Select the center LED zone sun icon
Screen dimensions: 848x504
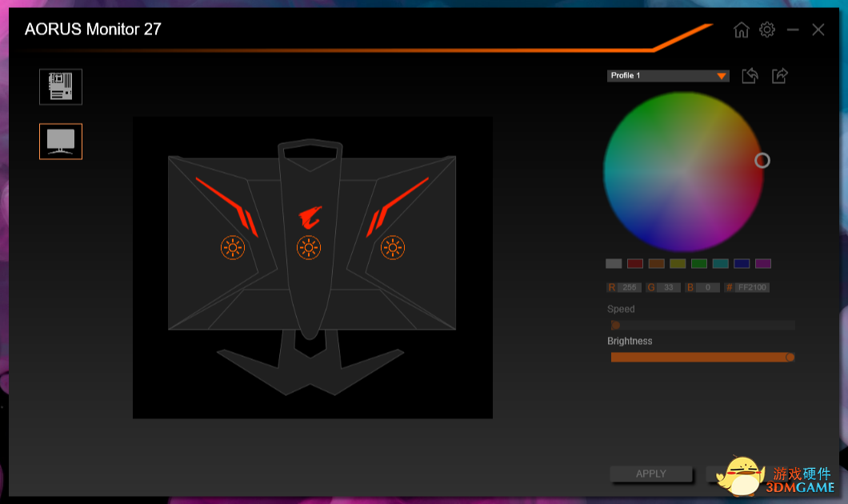309,248
